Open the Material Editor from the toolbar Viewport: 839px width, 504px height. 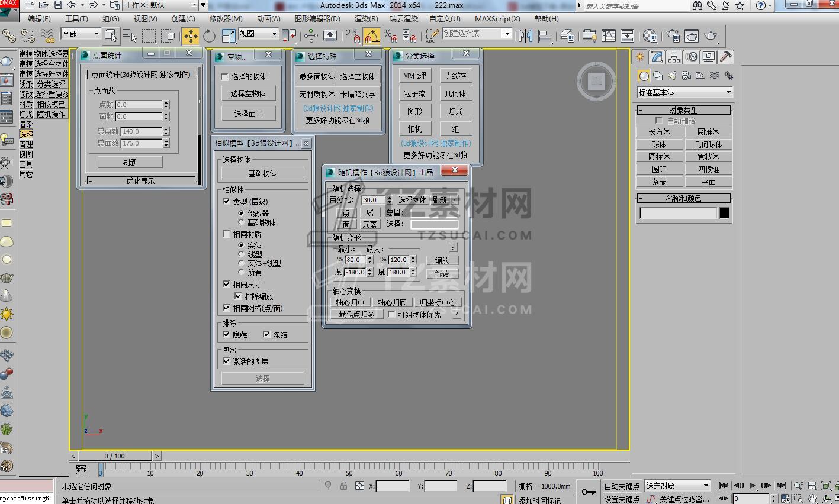[x=650, y=36]
